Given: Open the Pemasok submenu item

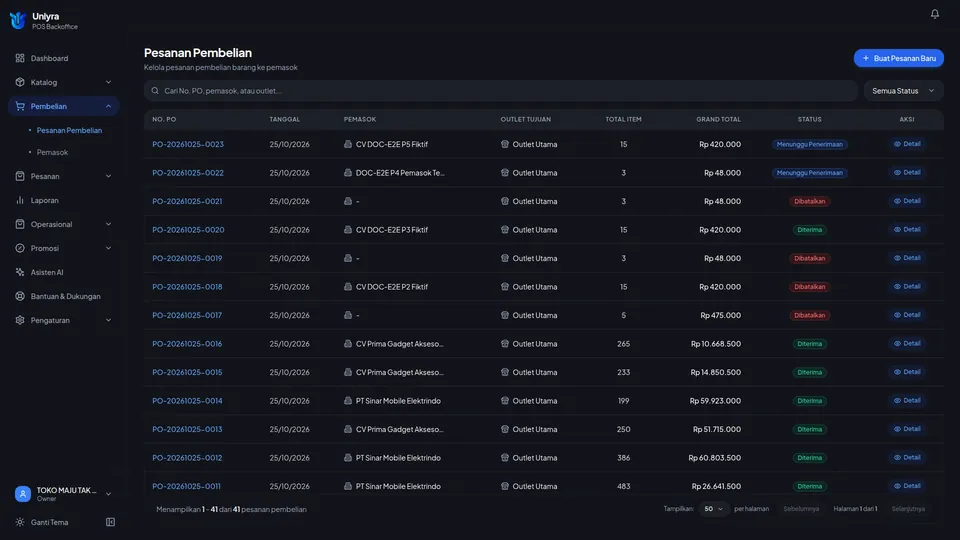Looking at the screenshot, I should pyautogui.click(x=52, y=152).
